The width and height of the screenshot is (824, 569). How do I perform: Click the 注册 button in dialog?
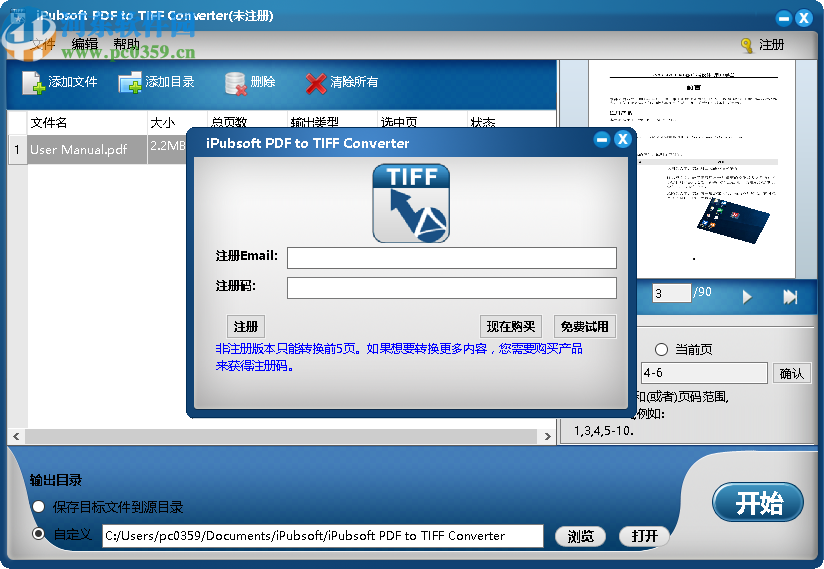click(x=245, y=327)
